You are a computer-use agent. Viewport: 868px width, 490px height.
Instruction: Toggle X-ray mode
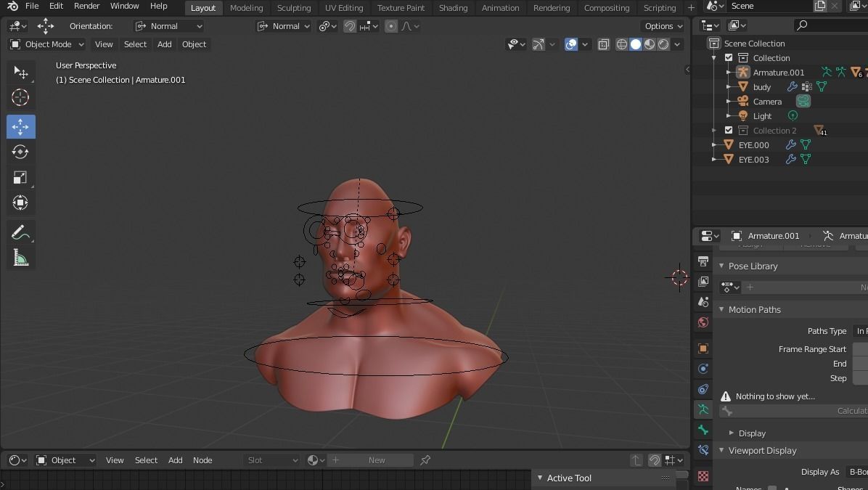[x=603, y=44]
